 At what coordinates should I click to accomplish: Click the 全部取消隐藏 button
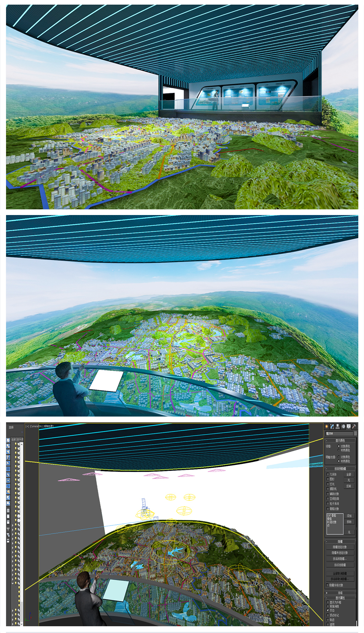coord(340,574)
